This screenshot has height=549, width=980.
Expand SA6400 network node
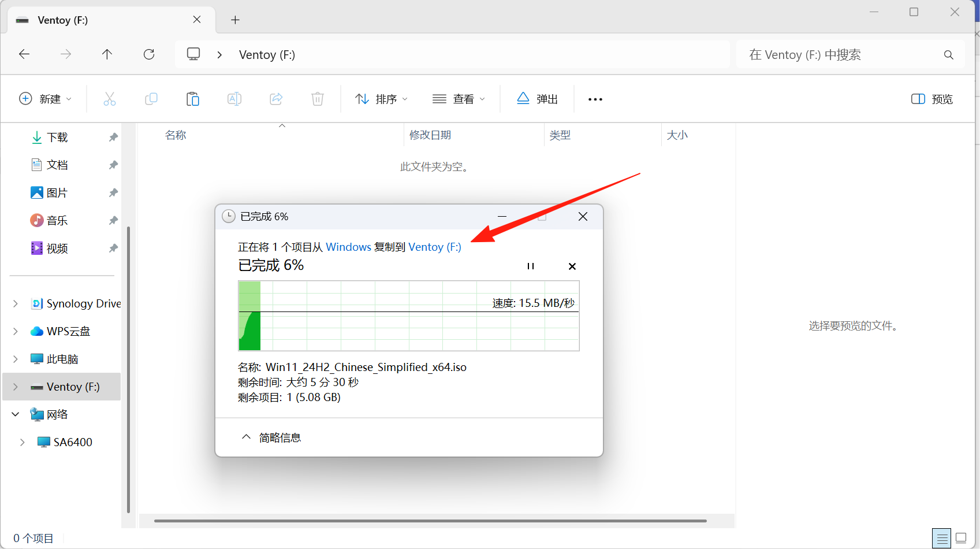(23, 443)
